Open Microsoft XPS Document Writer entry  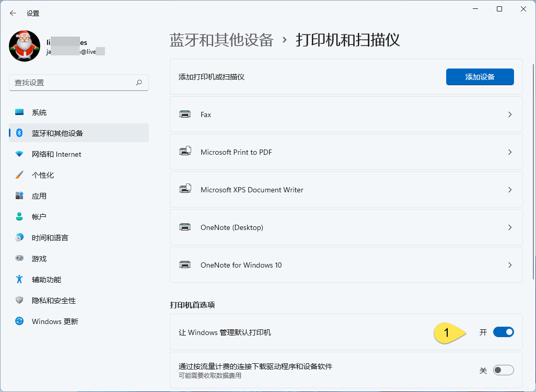coord(346,190)
